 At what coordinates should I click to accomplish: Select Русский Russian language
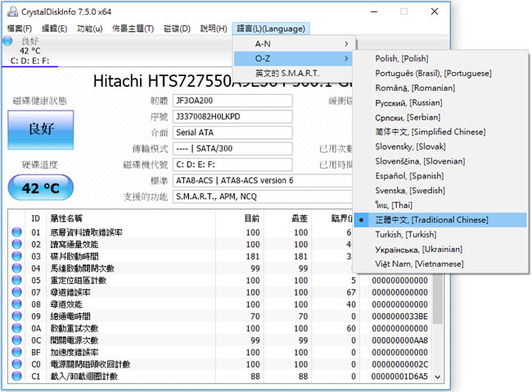point(440,102)
